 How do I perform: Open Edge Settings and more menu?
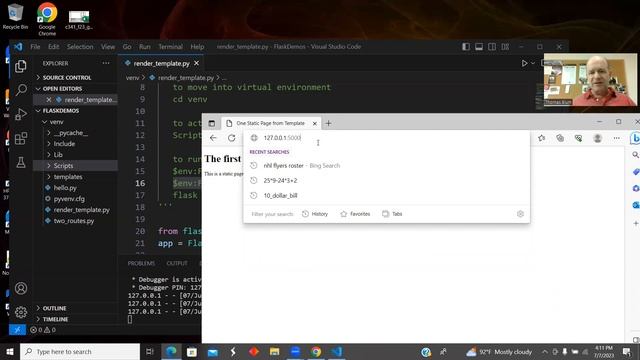[x=616, y=138]
